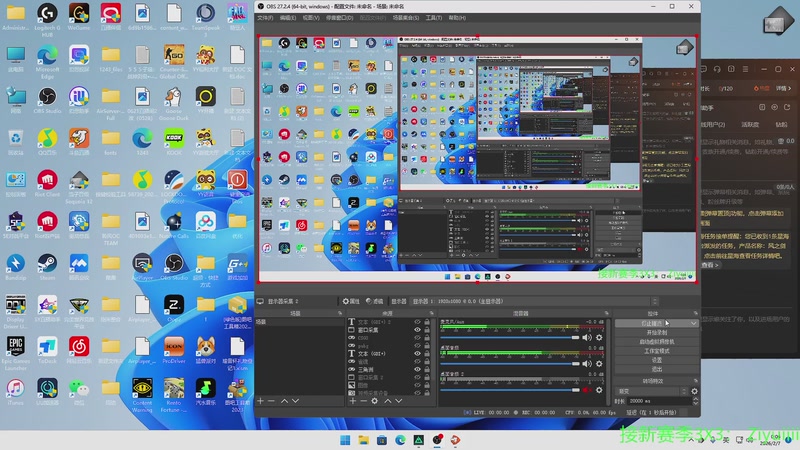Mute the 桌面音频 speaker icon
This screenshot has width=800, height=450.
pos(587,364)
